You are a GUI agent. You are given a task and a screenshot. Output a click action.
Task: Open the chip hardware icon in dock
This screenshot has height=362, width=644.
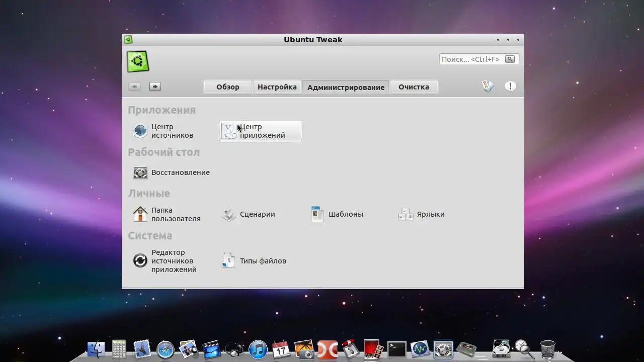click(466, 349)
